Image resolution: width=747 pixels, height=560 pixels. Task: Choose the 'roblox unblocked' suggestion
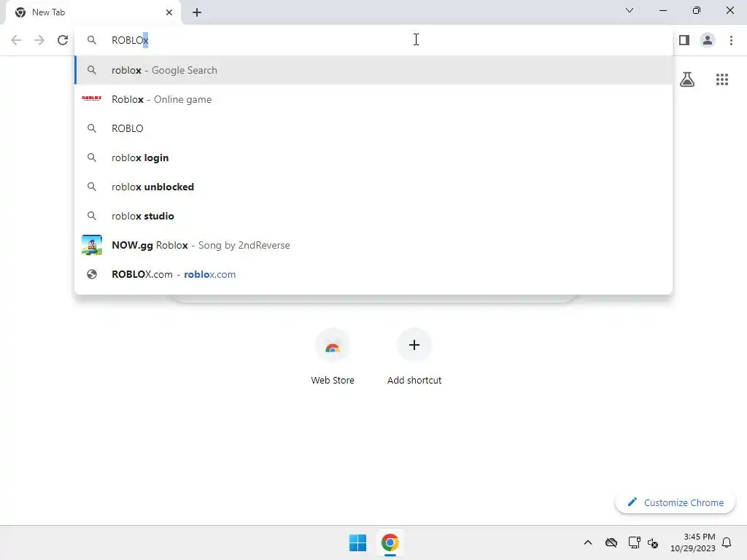pos(373,187)
